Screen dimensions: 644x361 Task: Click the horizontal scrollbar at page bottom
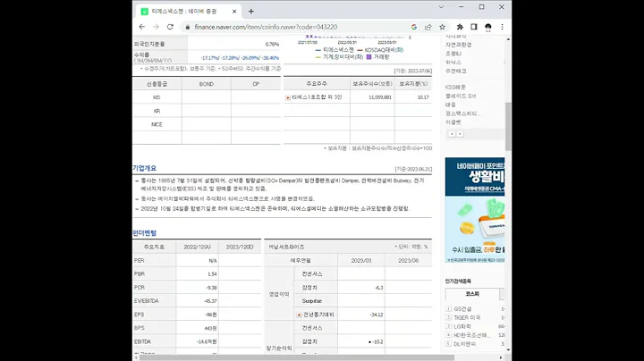coord(297,357)
